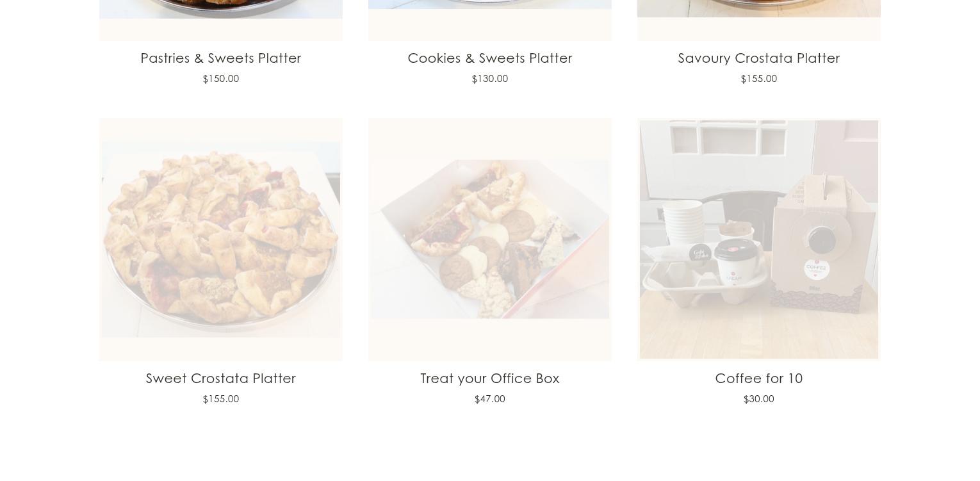Select the $47.00 price under Office Box
Image resolution: width=980 pixels, height=481 pixels.
[x=490, y=399]
